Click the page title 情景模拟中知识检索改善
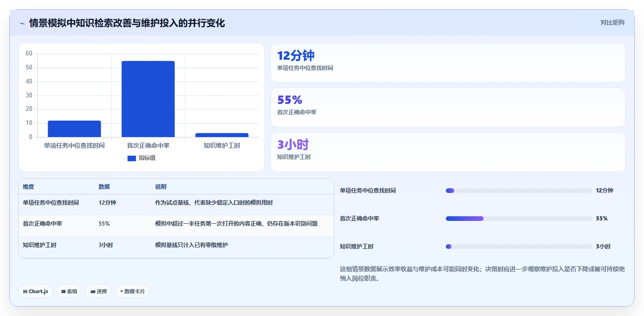This screenshot has width=644, height=316. click(x=127, y=23)
